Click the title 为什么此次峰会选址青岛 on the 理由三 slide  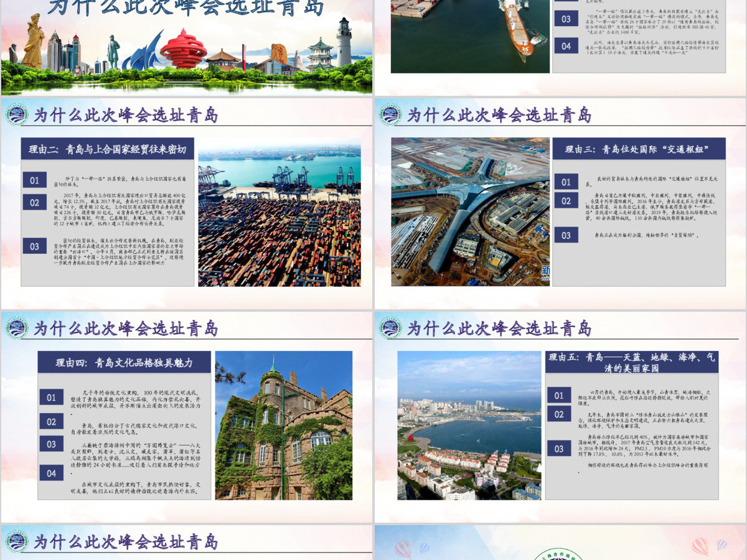pyautogui.click(x=499, y=115)
